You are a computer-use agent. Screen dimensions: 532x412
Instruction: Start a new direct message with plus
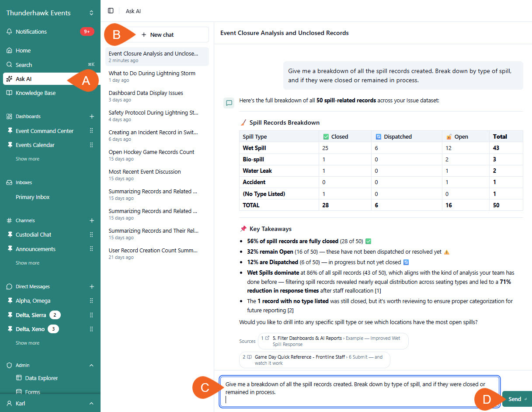pyautogui.click(x=92, y=286)
